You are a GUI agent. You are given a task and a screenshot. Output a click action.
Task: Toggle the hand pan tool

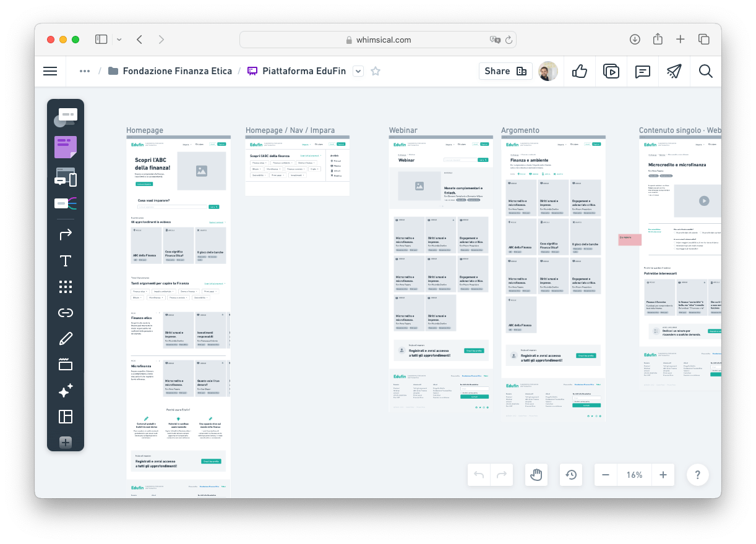(x=536, y=475)
